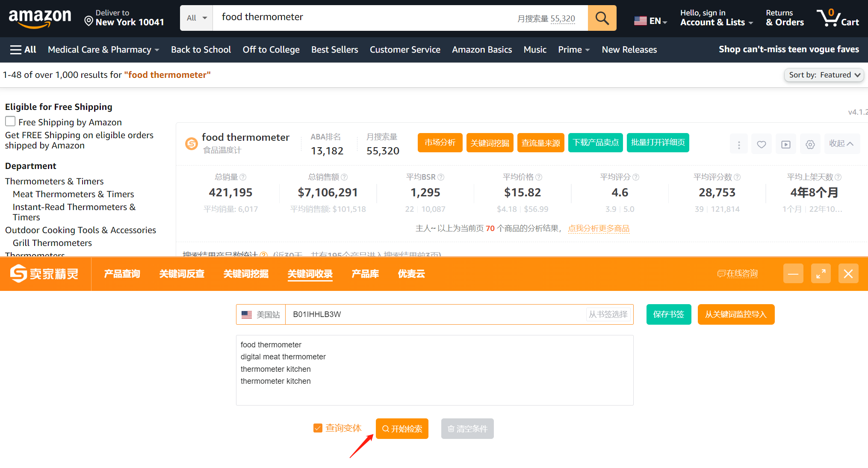
Task: Switch to the 产品查询 tab
Action: (122, 274)
